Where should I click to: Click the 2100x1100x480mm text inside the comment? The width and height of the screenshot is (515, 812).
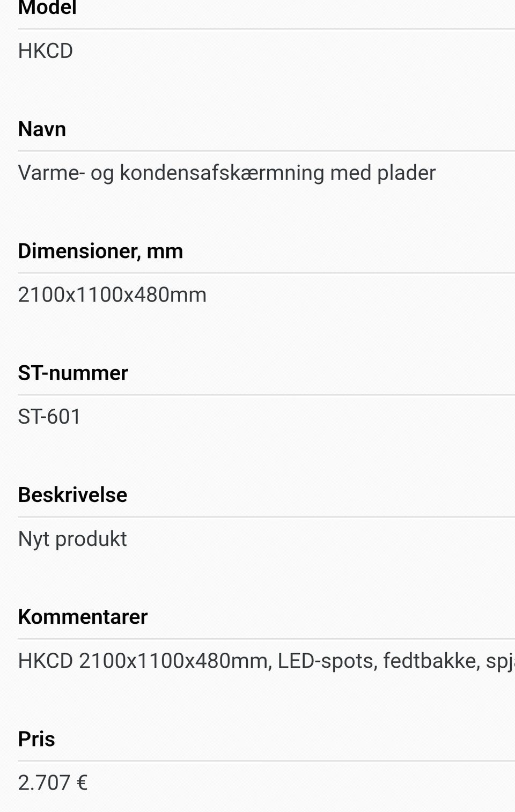[x=175, y=661]
